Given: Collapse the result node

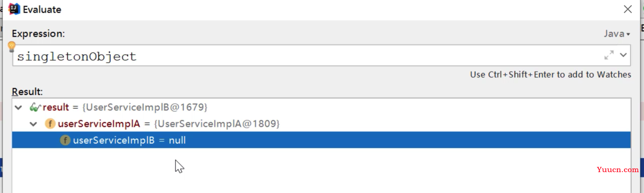Looking at the screenshot, I should 18,107.
